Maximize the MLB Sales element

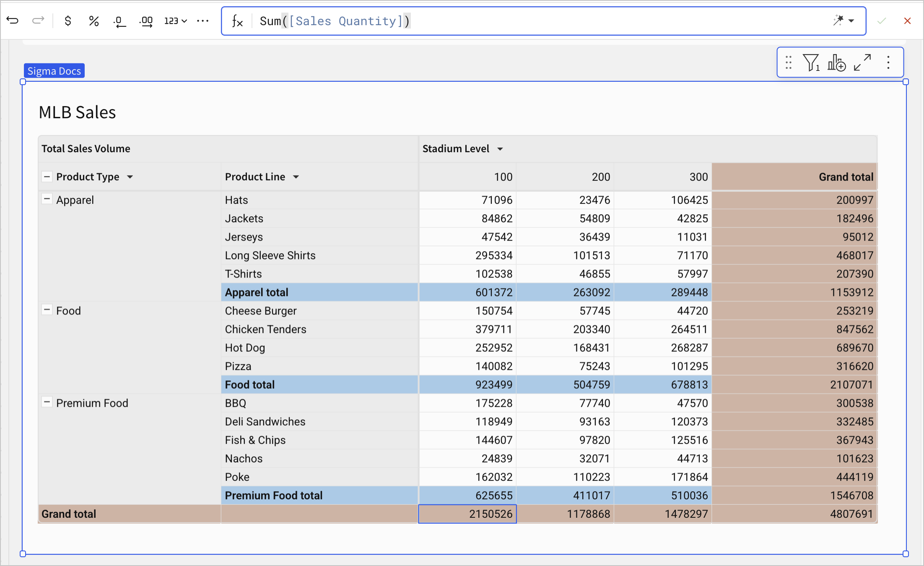click(862, 62)
